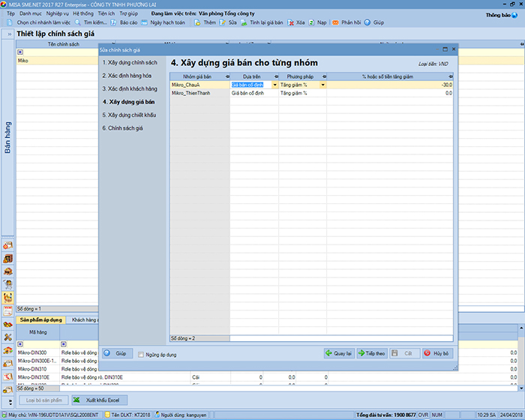Image resolution: width=525 pixels, height=420 pixels.
Task: Go to step 5 Xây dựng chiết khấu
Action: 129,115
